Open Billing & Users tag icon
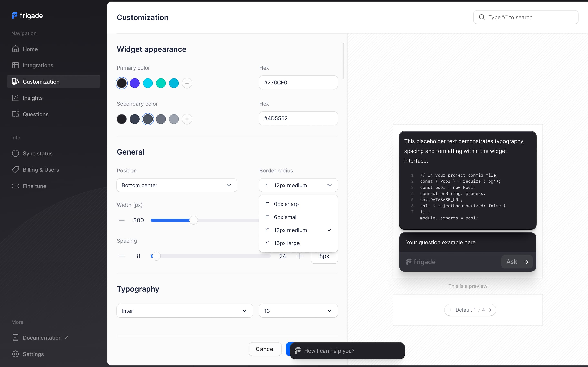This screenshot has width=588, height=367. pos(16,170)
